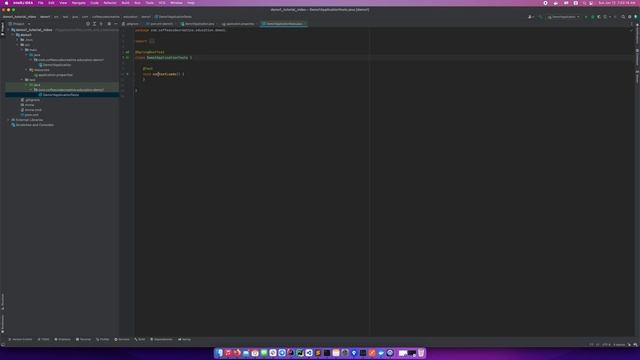The image size is (640, 360).
Task: Open Trash in the Dock
Action: [x=421, y=353]
